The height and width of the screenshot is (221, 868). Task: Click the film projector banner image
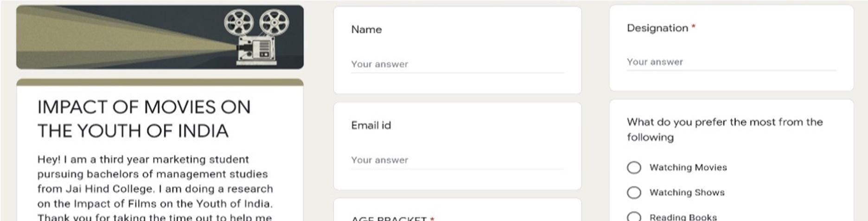point(160,37)
